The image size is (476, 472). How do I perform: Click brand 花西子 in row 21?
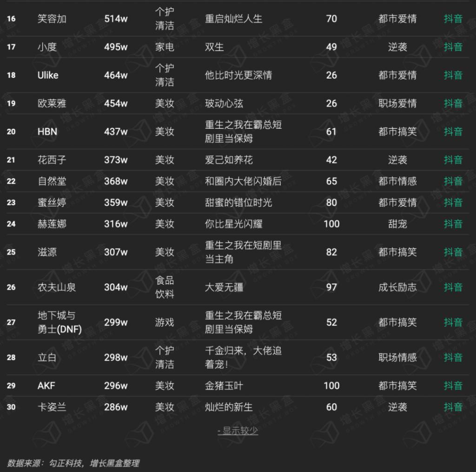(x=52, y=160)
